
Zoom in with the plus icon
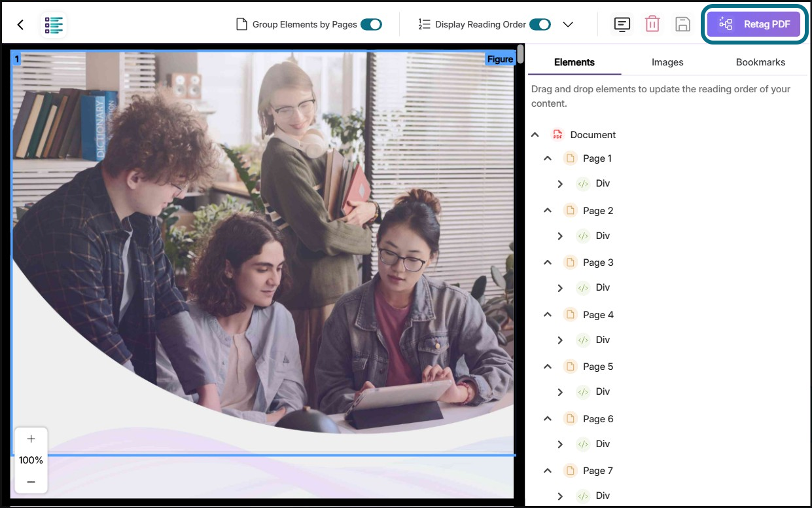point(31,439)
